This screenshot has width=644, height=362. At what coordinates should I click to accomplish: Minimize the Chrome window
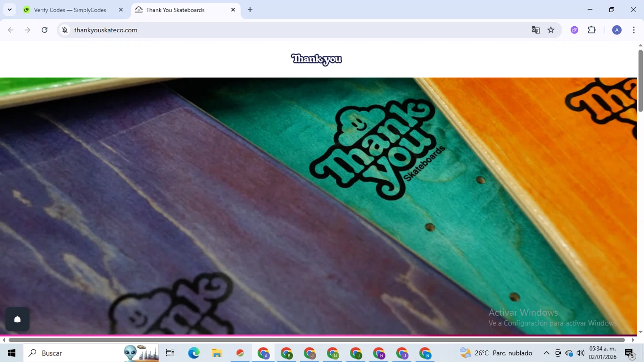[590, 9]
